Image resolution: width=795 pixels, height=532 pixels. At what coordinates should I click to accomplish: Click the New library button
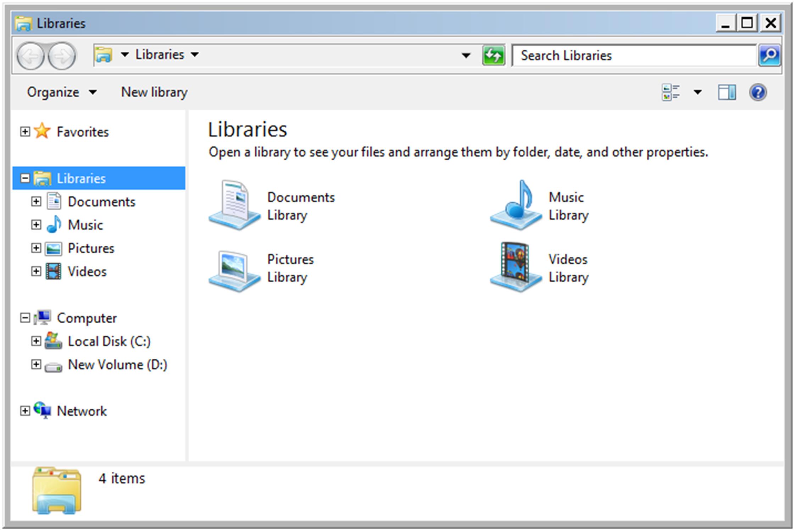coord(154,93)
